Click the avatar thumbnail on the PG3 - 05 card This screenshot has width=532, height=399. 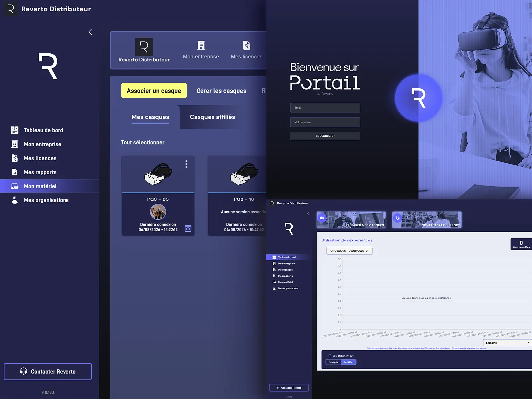(158, 212)
